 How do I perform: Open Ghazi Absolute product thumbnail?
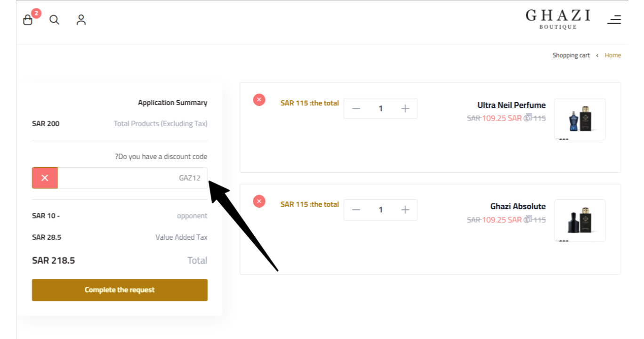580,220
